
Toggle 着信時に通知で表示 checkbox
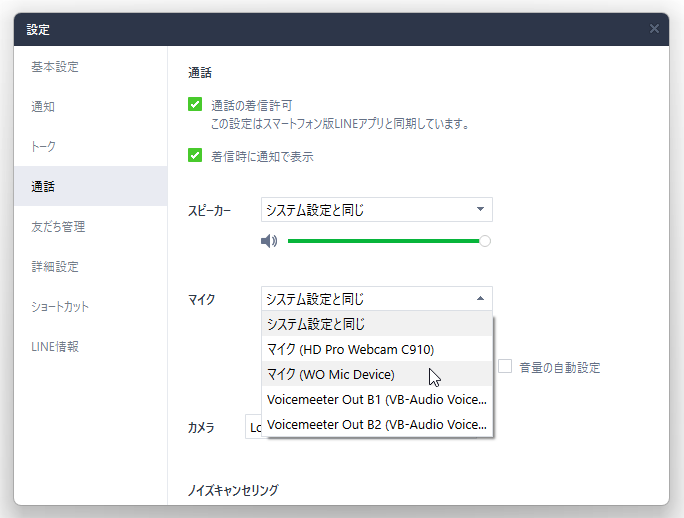click(x=195, y=155)
